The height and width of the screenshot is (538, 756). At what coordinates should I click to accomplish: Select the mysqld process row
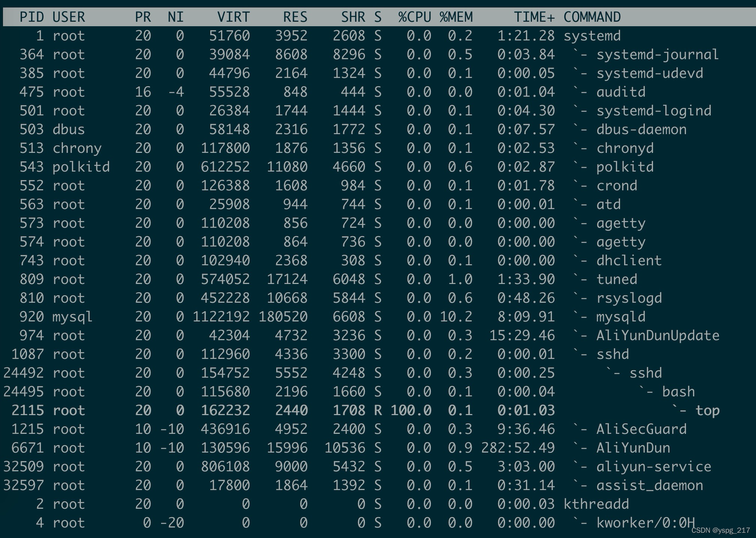click(x=625, y=317)
